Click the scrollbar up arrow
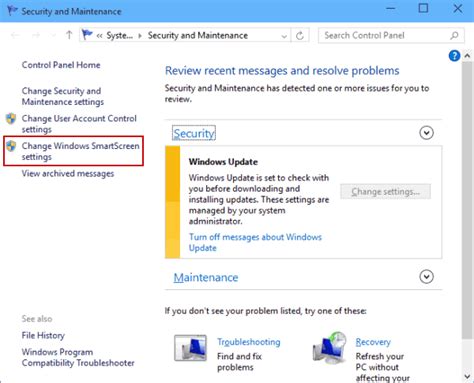The image size is (474, 383). 467,56
